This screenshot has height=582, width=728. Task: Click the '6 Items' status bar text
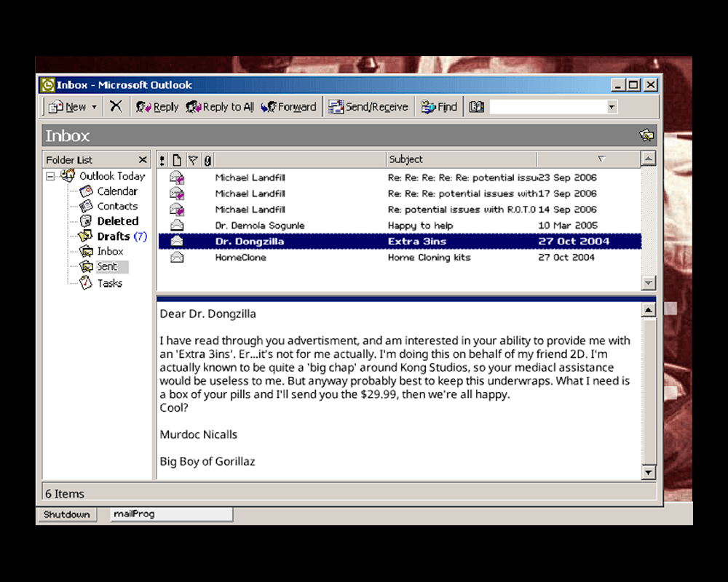(x=65, y=494)
